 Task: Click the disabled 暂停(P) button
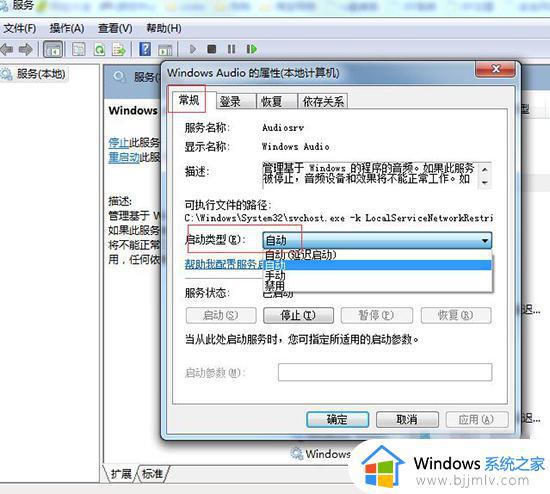click(x=377, y=315)
